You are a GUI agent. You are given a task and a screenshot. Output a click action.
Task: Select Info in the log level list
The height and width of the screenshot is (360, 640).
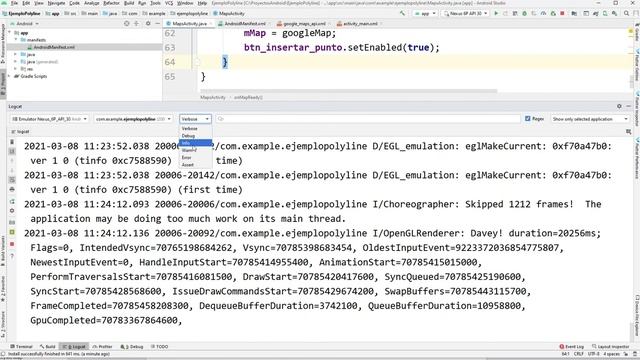pyautogui.click(x=196, y=143)
